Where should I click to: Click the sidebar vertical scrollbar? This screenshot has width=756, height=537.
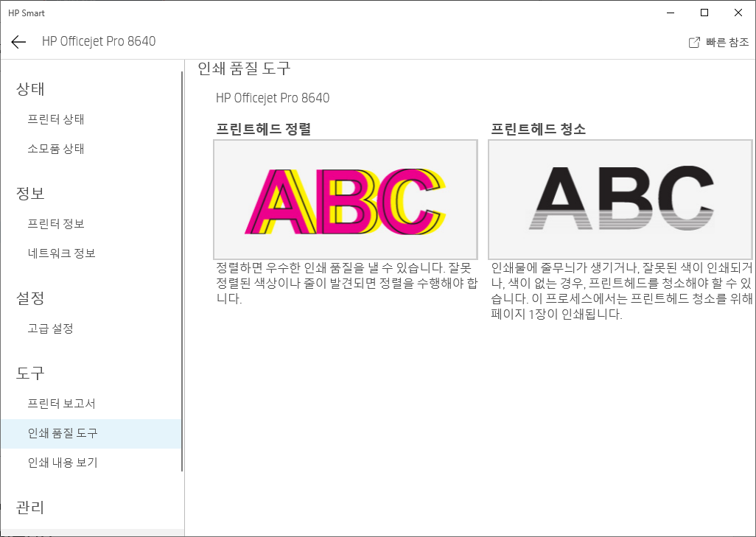click(x=182, y=271)
